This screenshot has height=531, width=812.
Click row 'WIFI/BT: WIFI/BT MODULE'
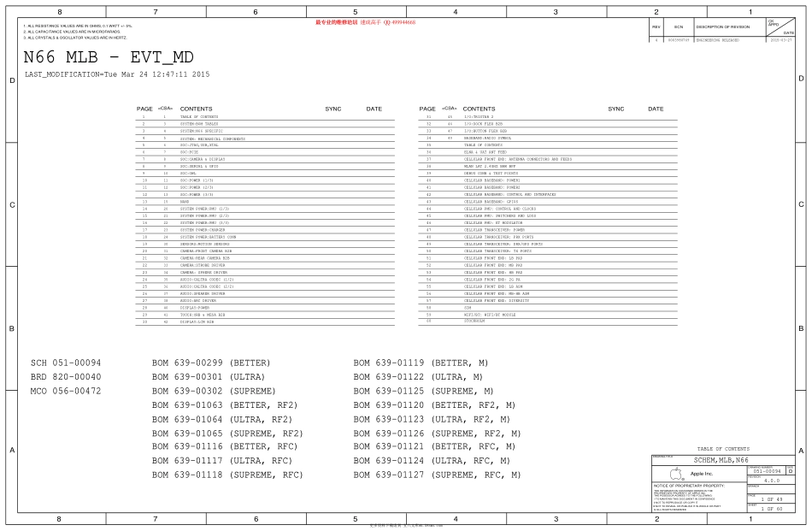548,315
